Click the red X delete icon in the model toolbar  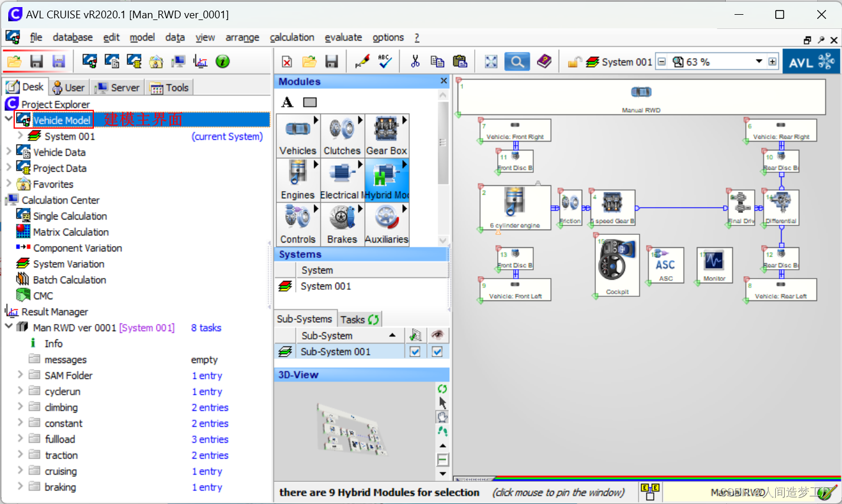tap(287, 62)
